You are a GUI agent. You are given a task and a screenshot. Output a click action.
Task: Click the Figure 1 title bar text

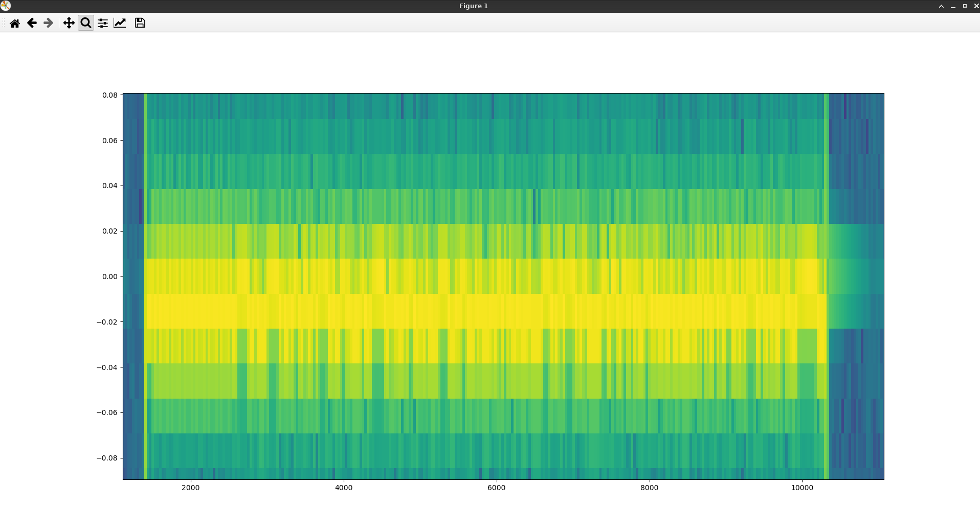tap(474, 6)
